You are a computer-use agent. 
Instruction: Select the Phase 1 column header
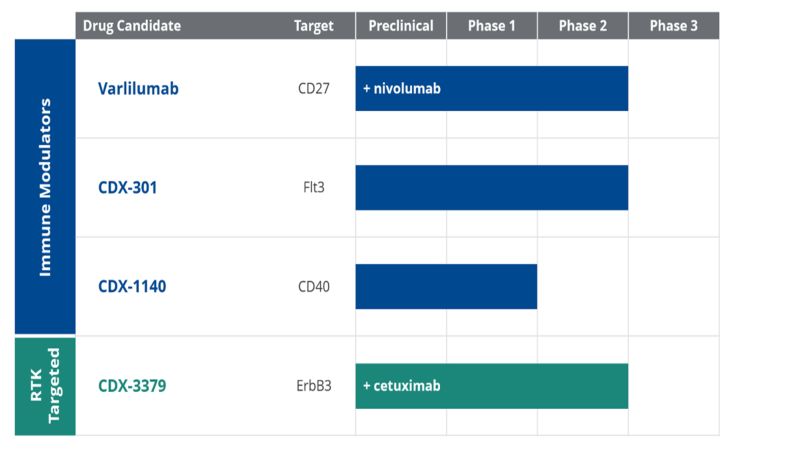(492, 25)
